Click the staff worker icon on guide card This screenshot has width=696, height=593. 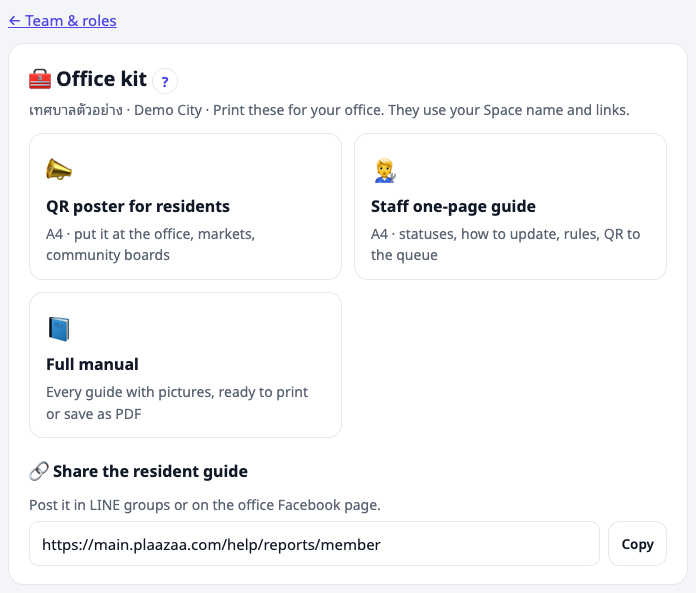[385, 170]
